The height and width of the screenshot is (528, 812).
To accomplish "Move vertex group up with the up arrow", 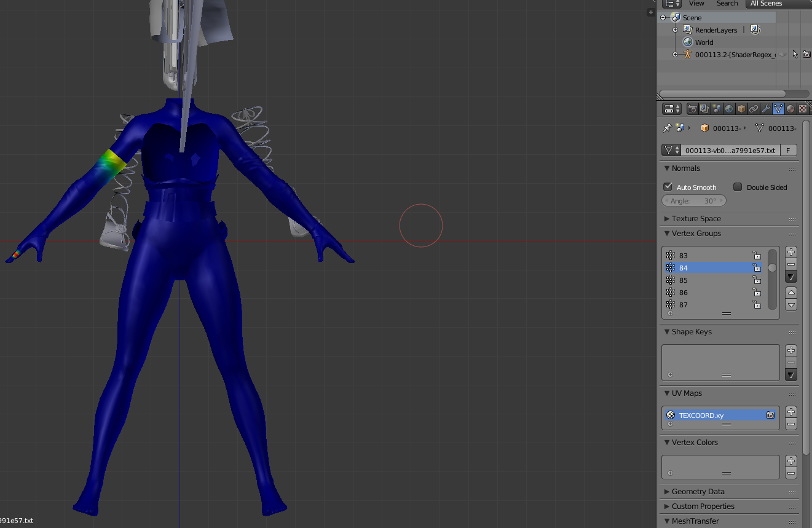I will click(x=791, y=293).
